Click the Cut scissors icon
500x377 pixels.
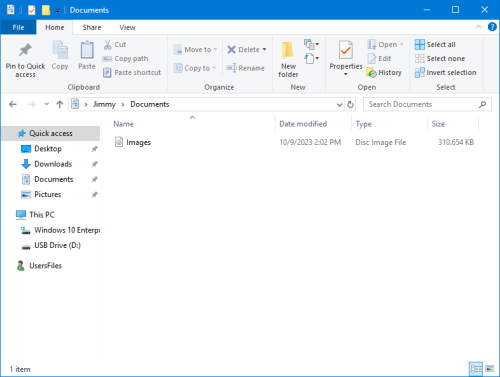point(107,45)
